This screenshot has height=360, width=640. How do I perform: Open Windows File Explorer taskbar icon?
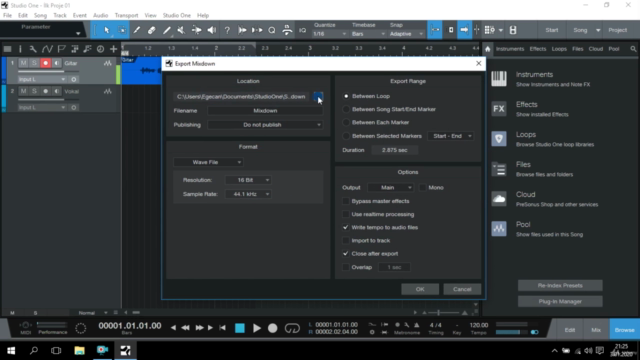pos(79,350)
